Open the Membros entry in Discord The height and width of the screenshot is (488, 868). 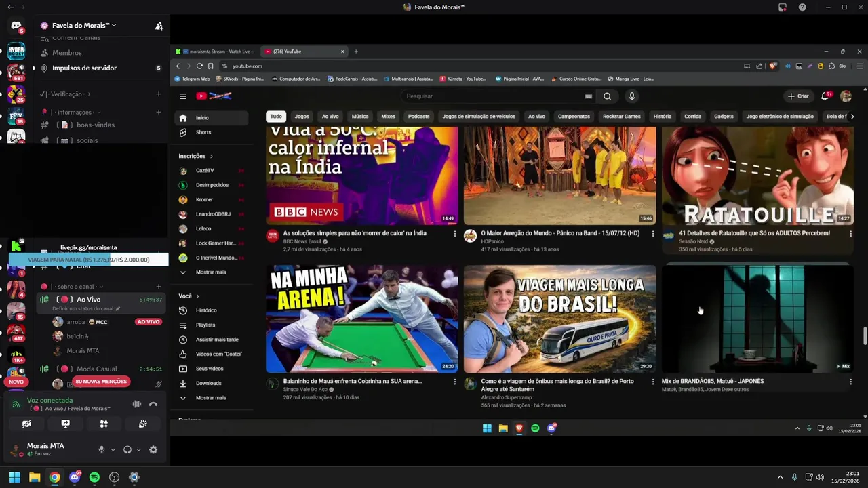pyautogui.click(x=67, y=53)
